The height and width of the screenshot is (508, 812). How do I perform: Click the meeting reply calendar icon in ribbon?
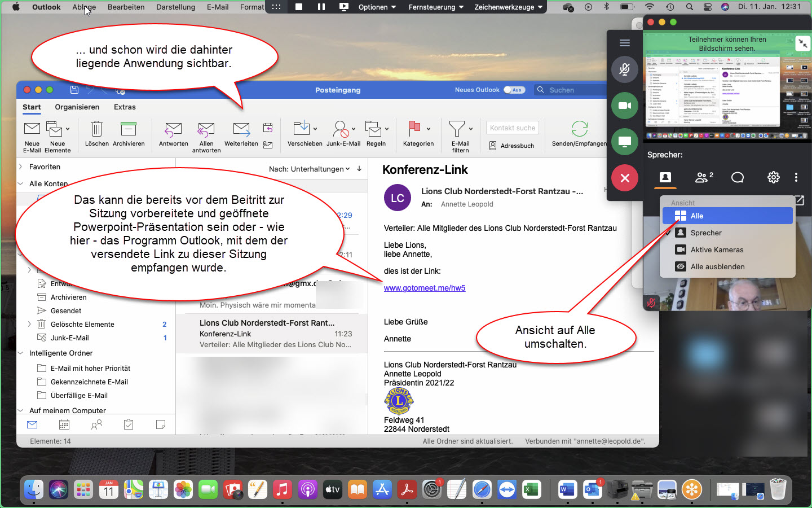tap(268, 128)
